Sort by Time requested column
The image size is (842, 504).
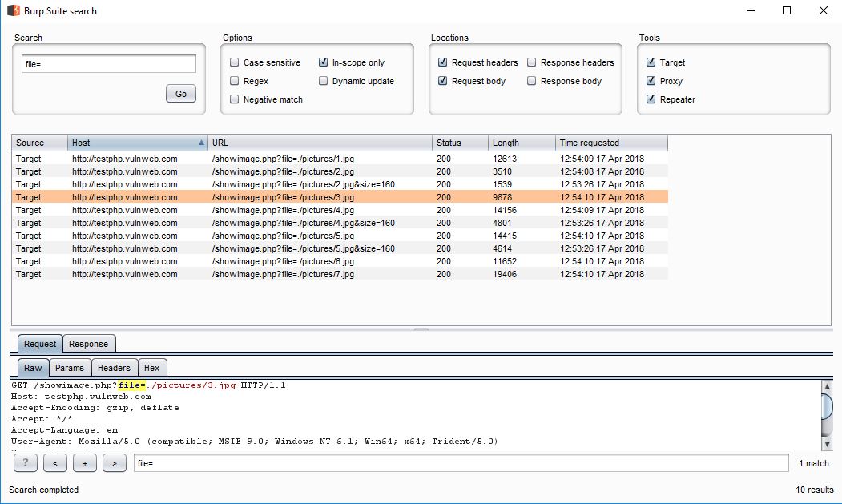pos(611,143)
